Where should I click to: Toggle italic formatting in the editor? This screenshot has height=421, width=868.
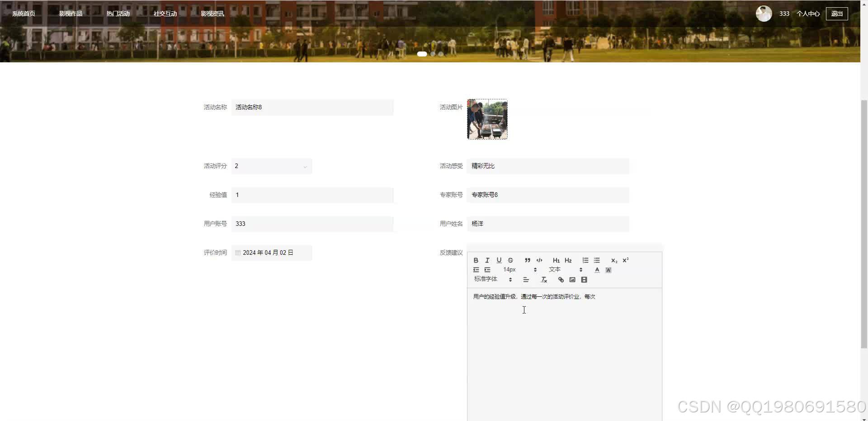point(487,260)
